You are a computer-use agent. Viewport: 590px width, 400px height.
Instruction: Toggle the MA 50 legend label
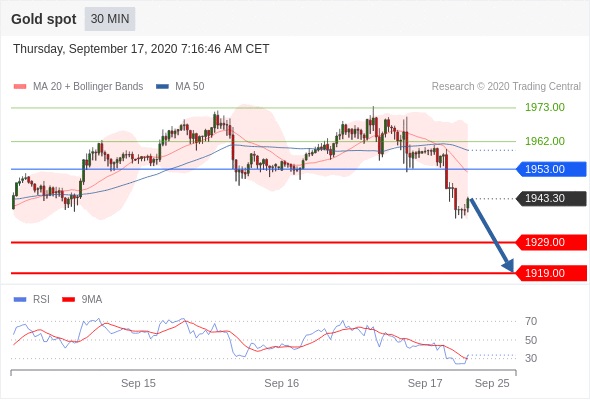point(190,87)
